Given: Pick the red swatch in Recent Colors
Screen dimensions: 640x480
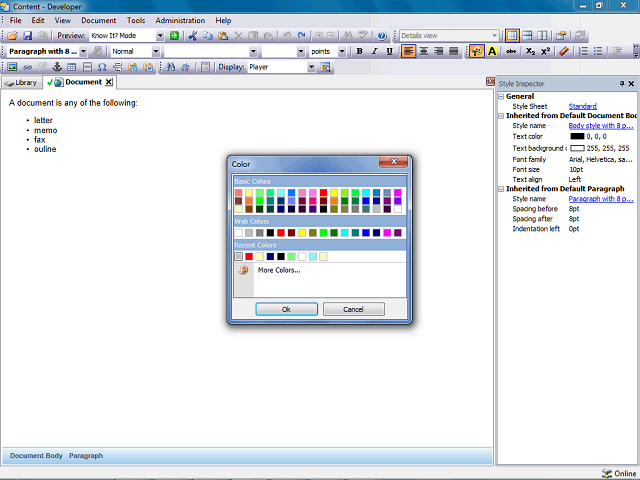Looking at the screenshot, I should (x=249, y=256).
